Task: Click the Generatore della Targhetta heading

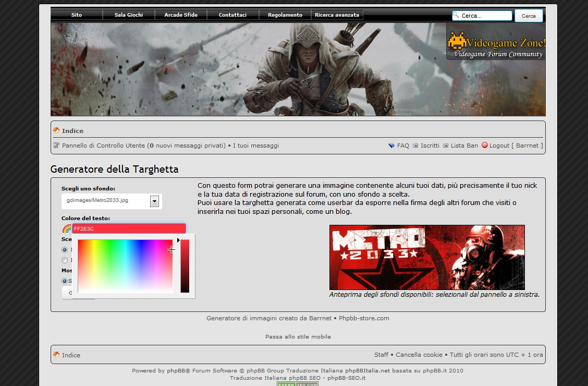Action: point(114,169)
